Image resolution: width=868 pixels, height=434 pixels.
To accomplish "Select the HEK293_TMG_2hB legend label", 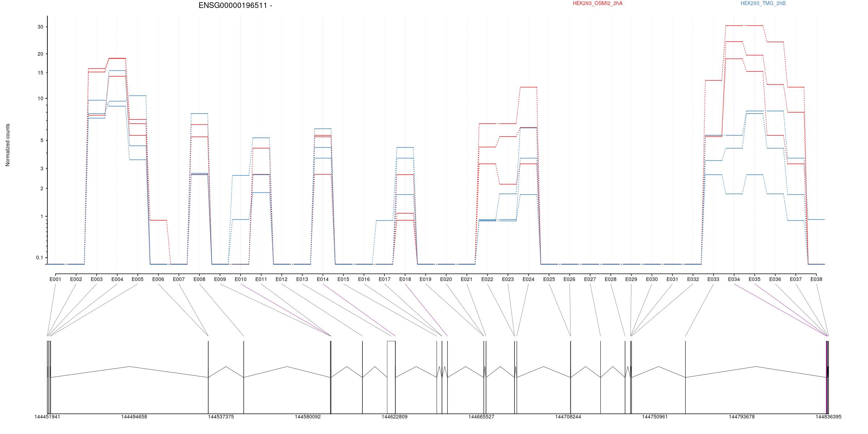I will [x=763, y=3].
